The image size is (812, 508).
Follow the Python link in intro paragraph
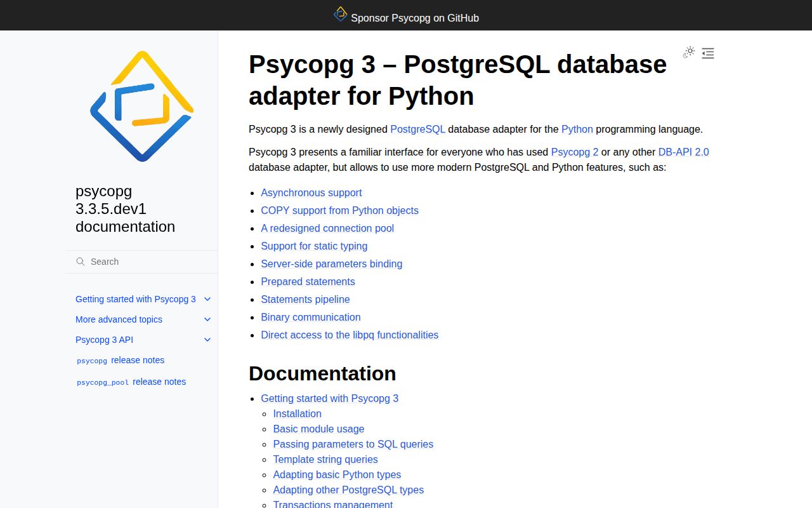577,129
